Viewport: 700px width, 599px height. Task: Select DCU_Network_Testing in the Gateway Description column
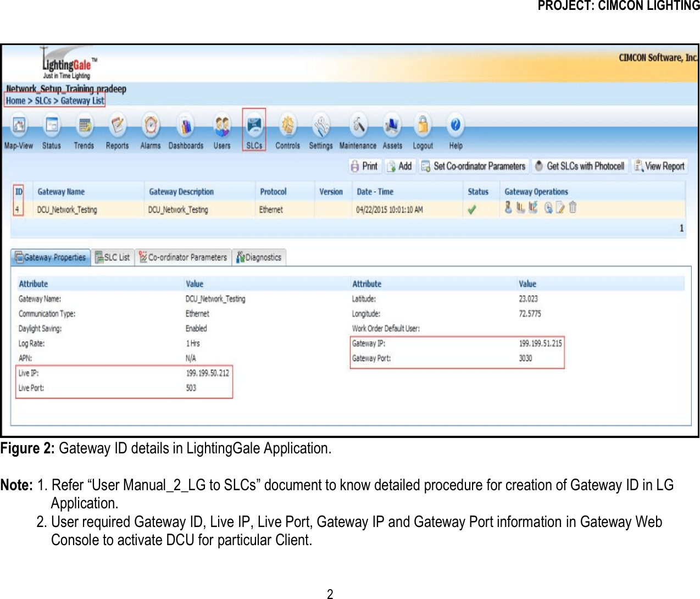click(178, 209)
